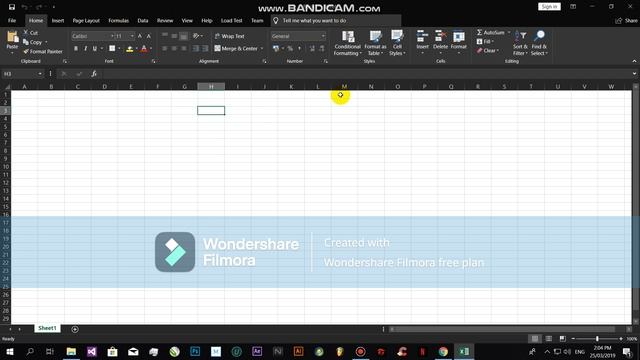Open the Fill dropdown
The image size is (640, 360).
(x=485, y=42)
